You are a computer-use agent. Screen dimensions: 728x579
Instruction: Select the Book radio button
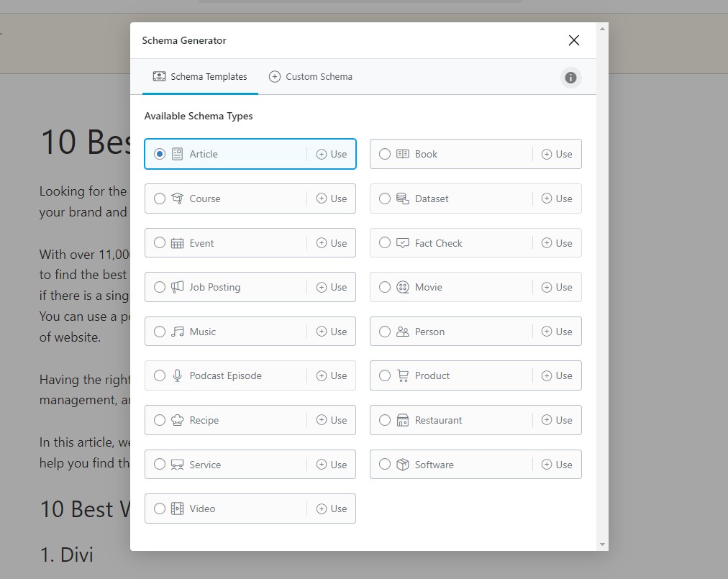click(x=385, y=154)
